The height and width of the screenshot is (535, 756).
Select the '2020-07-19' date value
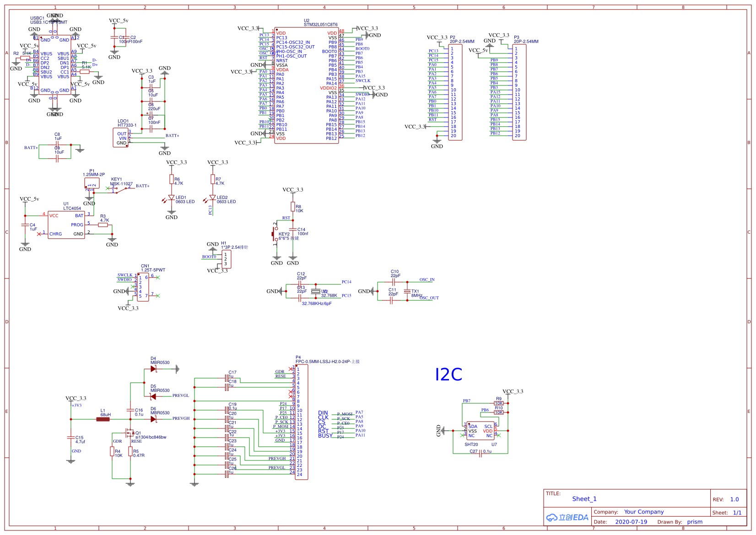pos(631,522)
